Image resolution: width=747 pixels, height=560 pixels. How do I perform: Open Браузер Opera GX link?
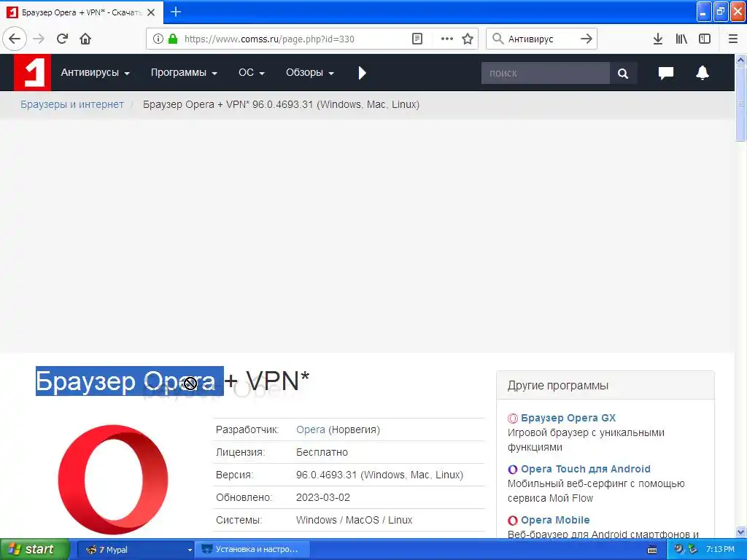pyautogui.click(x=568, y=418)
